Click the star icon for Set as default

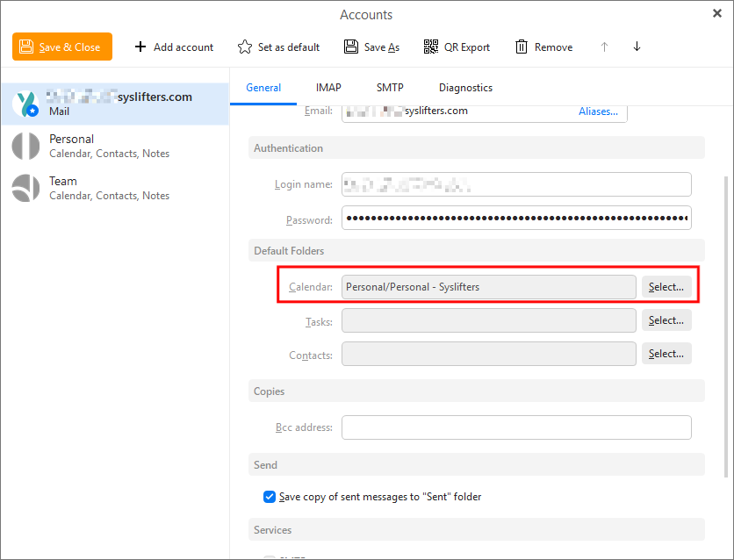coord(245,47)
